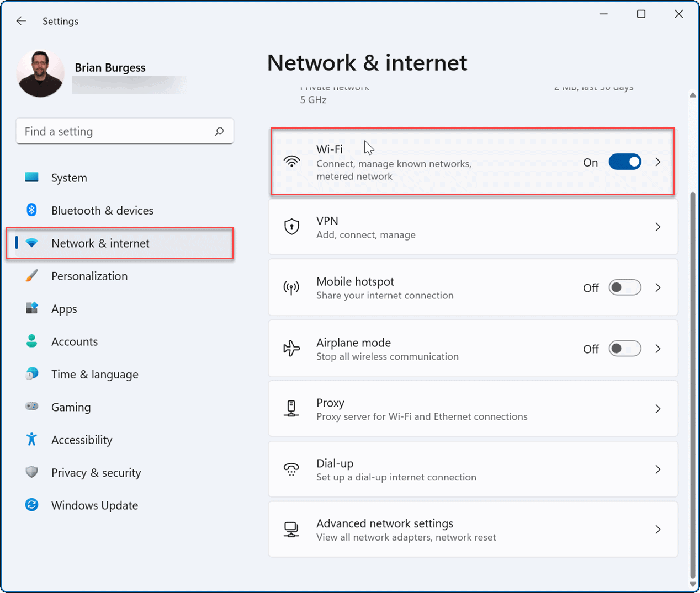The image size is (700, 593).
Task: Click the search magnifier icon
Action: point(219,131)
